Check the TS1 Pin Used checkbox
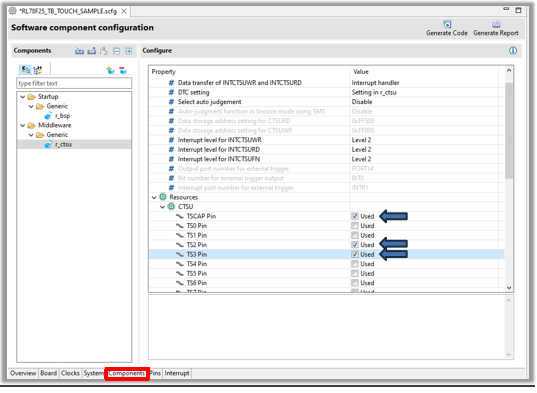 [355, 236]
